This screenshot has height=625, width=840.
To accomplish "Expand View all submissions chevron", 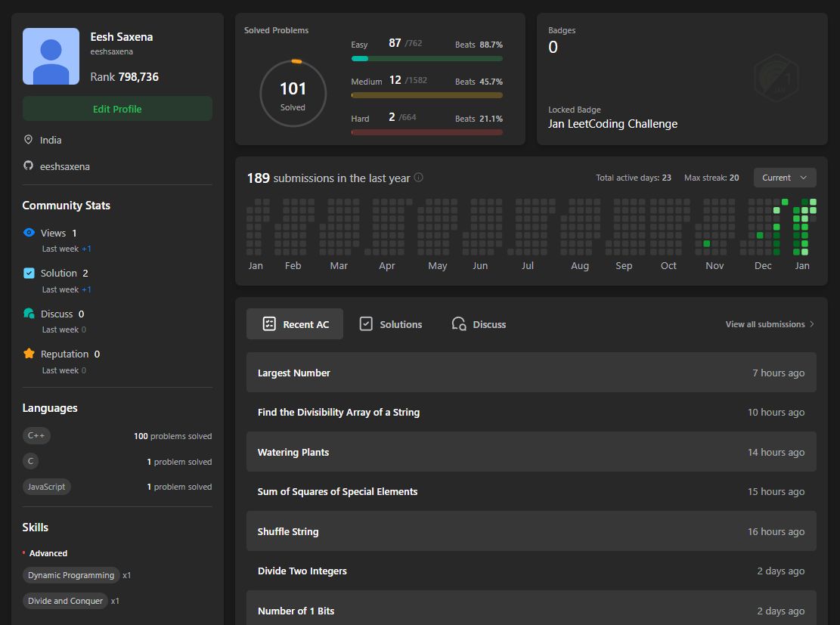I will pyautogui.click(x=812, y=324).
